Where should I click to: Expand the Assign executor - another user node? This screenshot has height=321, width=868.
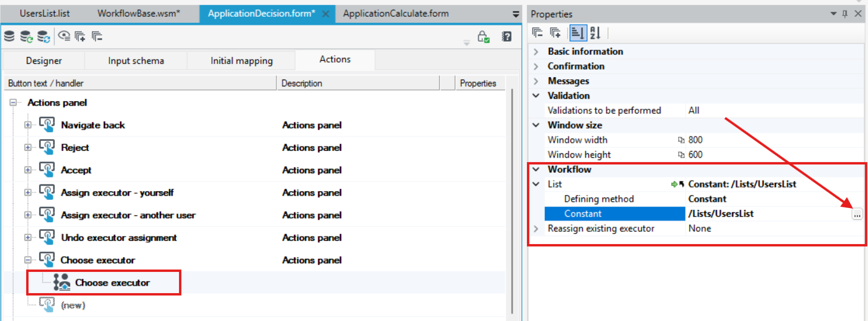tap(27, 215)
